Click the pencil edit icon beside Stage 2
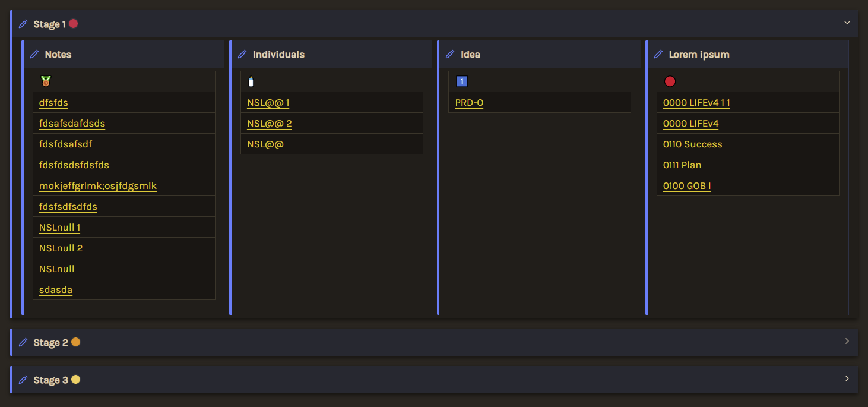This screenshot has width=868, height=407. (23, 342)
